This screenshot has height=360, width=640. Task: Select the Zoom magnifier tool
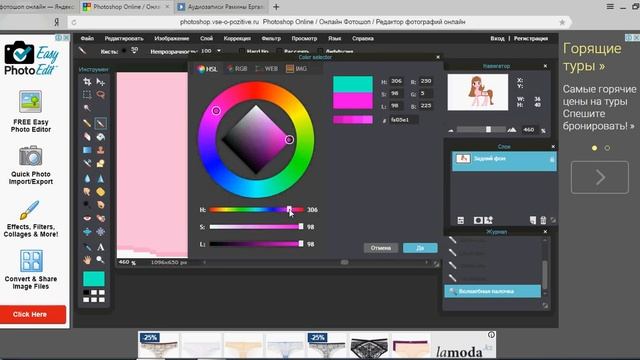pyautogui.click(x=100, y=260)
